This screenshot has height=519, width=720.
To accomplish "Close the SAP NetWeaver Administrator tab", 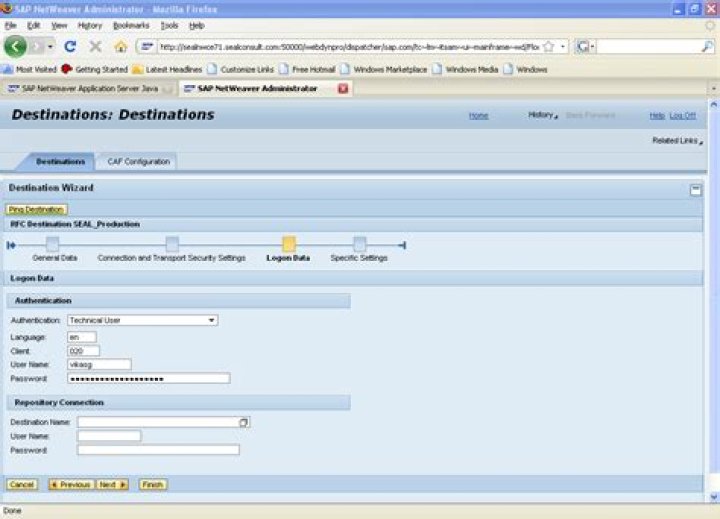I will (343, 88).
